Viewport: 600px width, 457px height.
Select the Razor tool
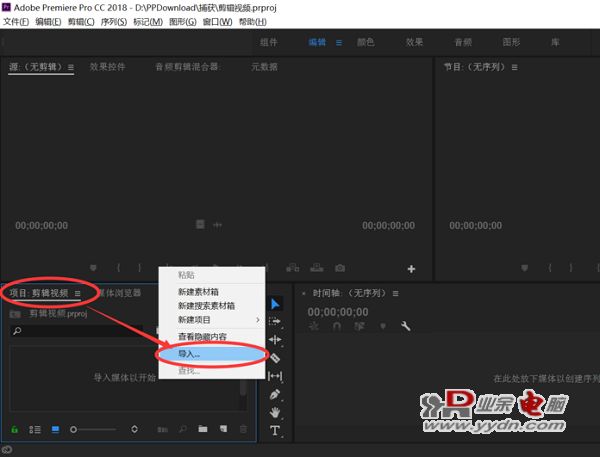click(275, 358)
